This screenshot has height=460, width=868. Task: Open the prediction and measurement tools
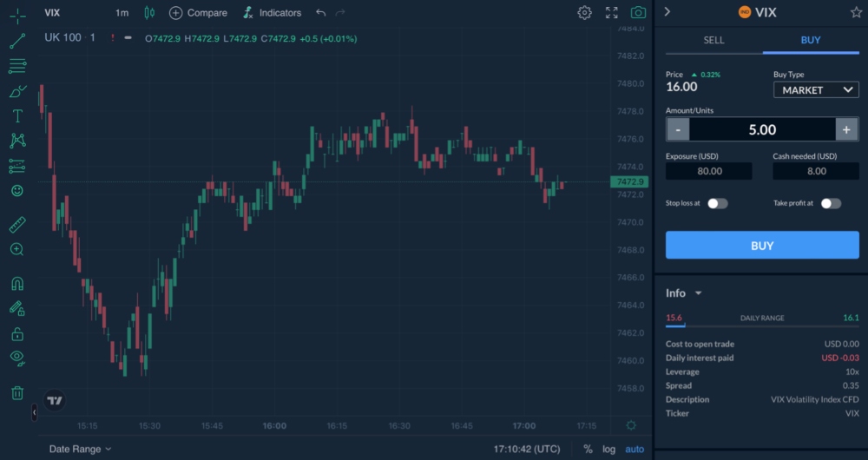[17, 166]
